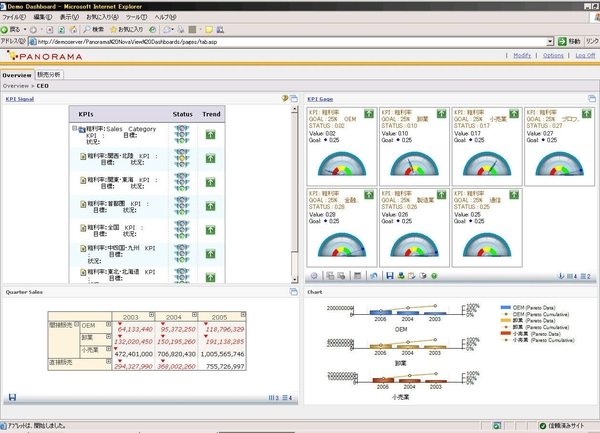Click the Modify link

[x=522, y=55]
